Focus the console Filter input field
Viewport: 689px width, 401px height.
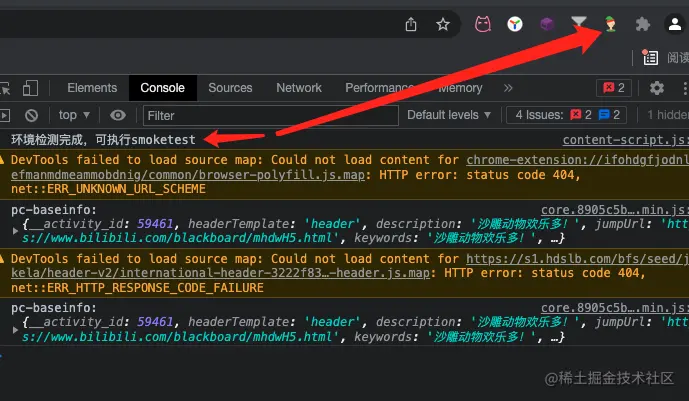(x=271, y=116)
